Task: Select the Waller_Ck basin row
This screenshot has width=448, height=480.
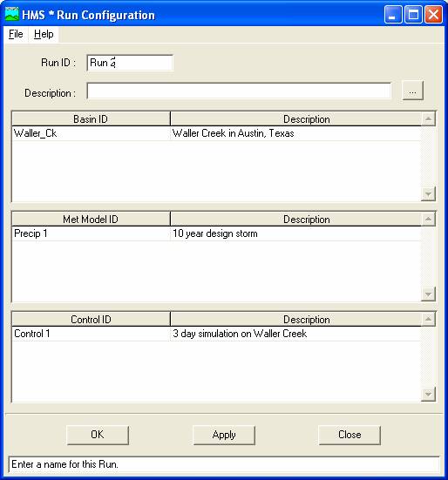Action: [x=216, y=133]
